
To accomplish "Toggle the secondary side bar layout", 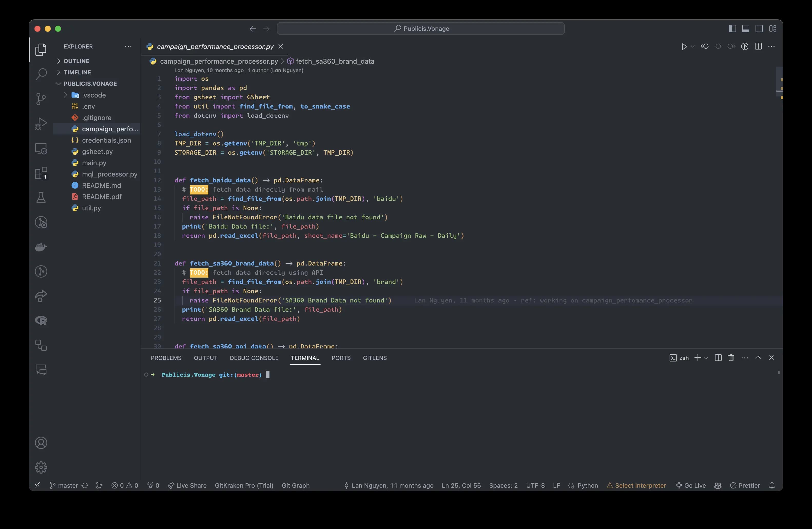I will pos(759,29).
